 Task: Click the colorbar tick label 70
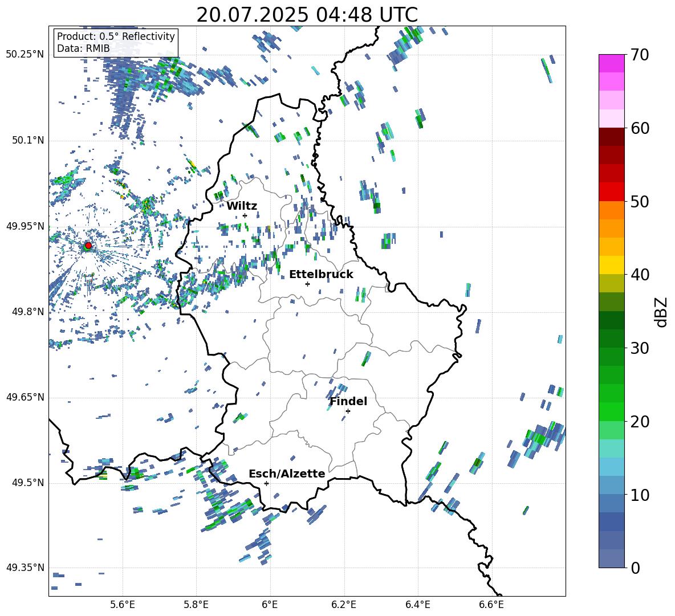point(640,55)
